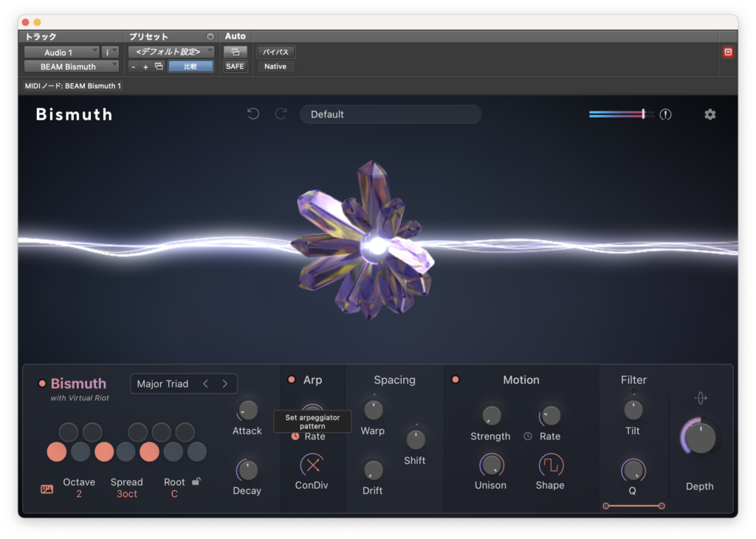This screenshot has height=539, width=756.
Task: Toggle the small dot above the Tilt knob
Action: pyautogui.click(x=633, y=391)
